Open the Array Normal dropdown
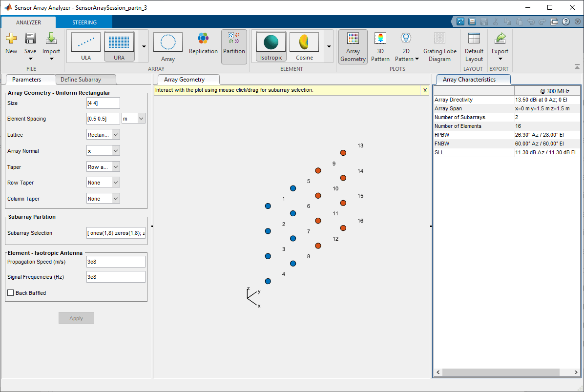This screenshot has width=584, height=392. click(x=116, y=151)
